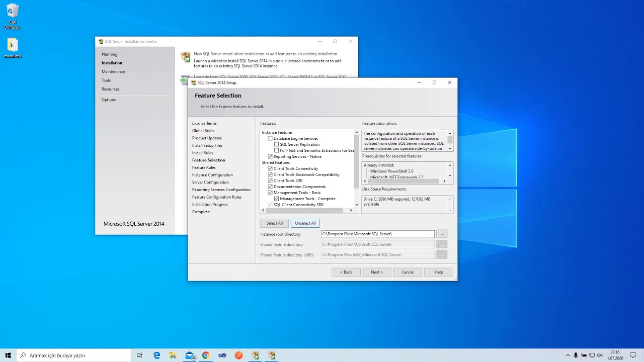Uncheck Reporting Services - Native
644x362 pixels.
pyautogui.click(x=270, y=156)
